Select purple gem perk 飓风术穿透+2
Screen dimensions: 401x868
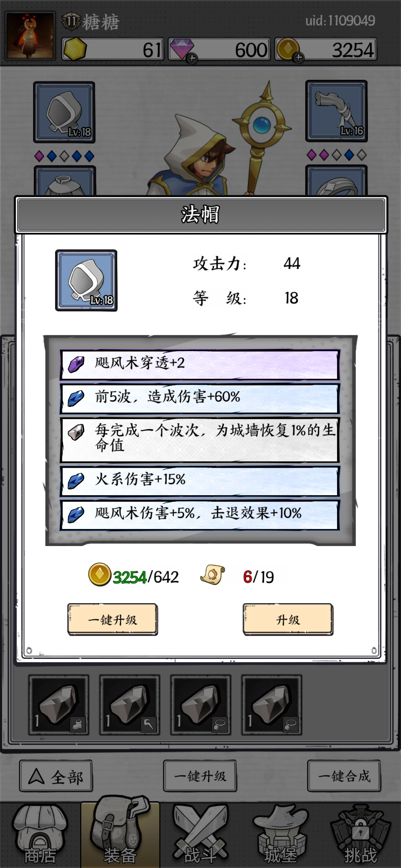(x=200, y=365)
